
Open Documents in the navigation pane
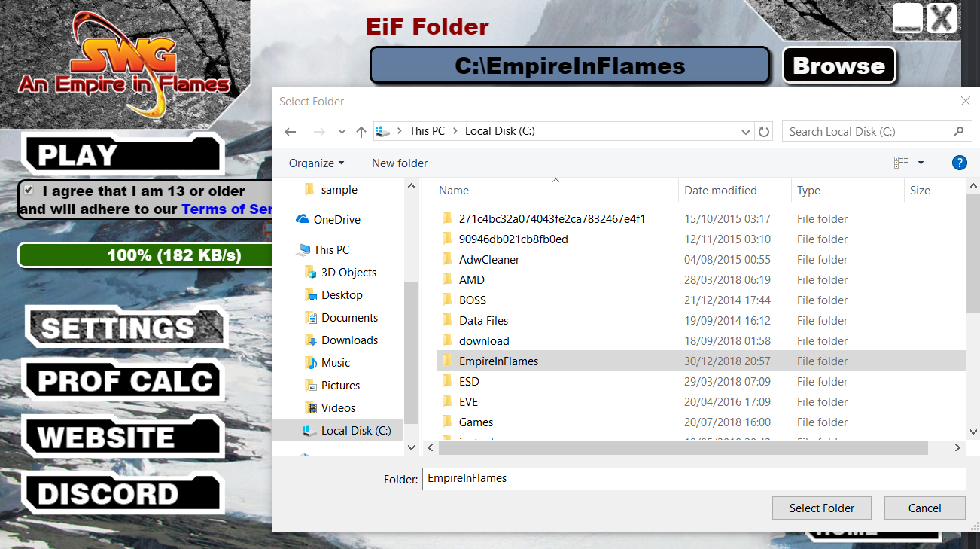(x=341, y=318)
